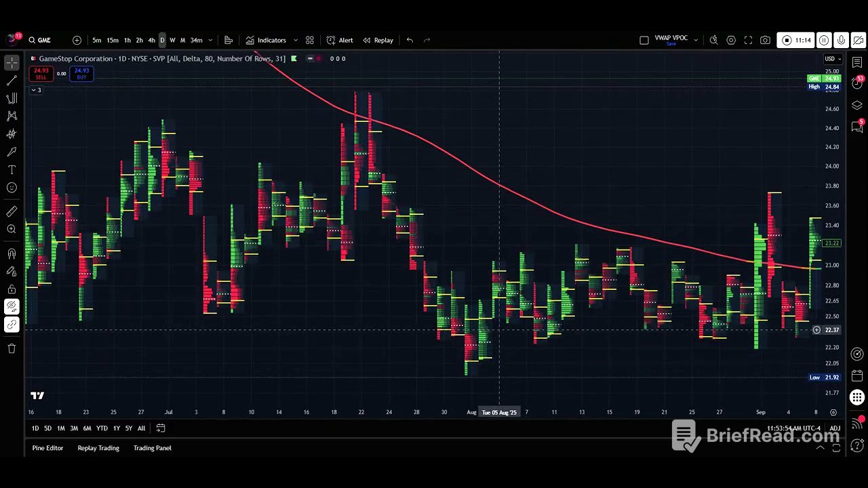Open the emoji icons tool
This screenshot has height=488, width=868.
coord(12,188)
